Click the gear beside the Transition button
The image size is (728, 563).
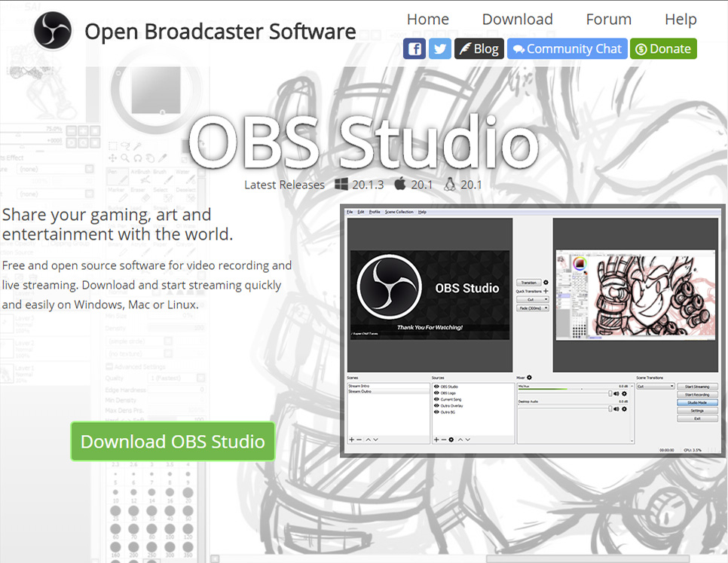point(546,282)
